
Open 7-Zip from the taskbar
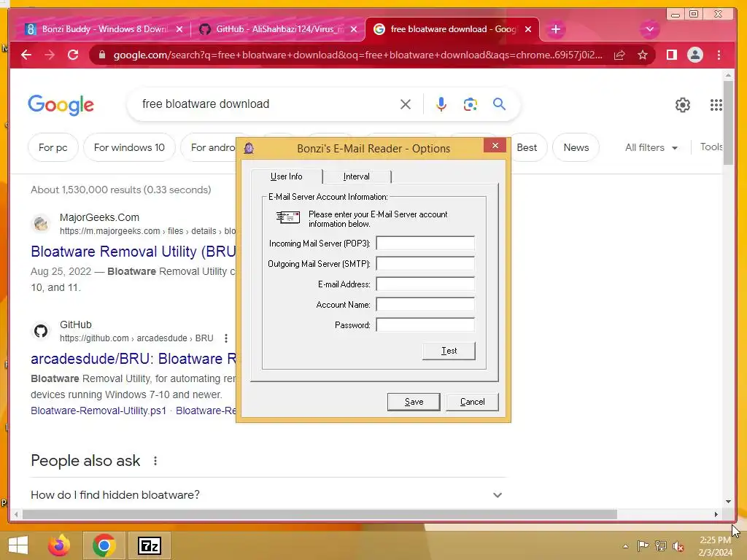click(x=149, y=545)
